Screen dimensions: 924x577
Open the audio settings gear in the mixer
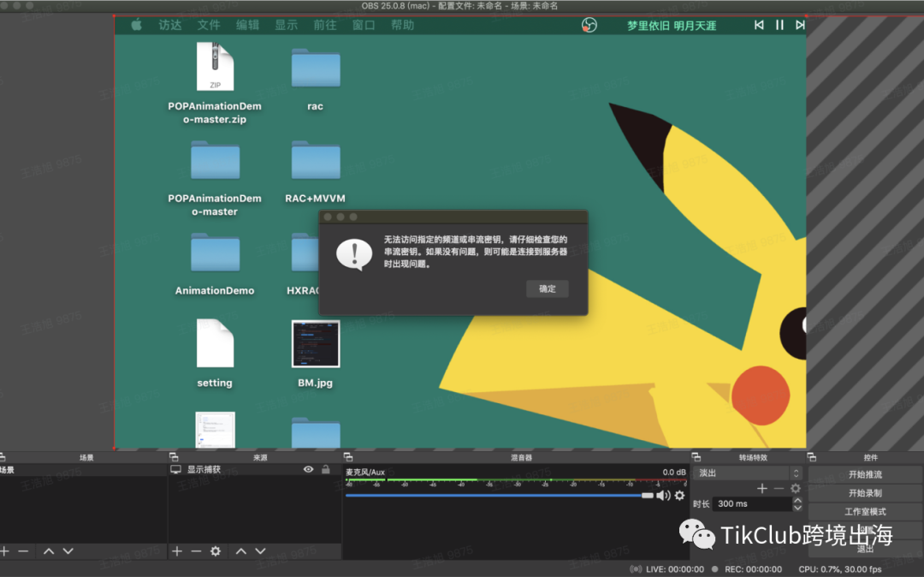(x=679, y=495)
